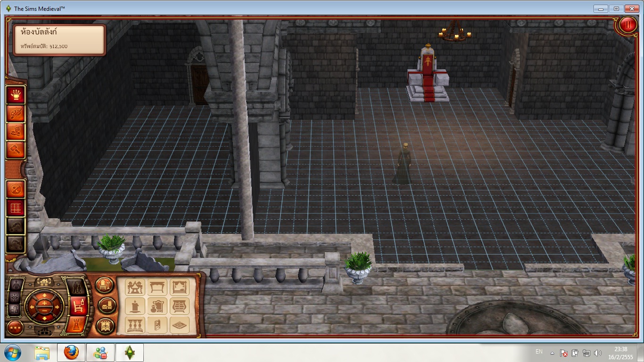644x362 pixels.
Task: Show hidden system tray icons
Action: tap(553, 353)
